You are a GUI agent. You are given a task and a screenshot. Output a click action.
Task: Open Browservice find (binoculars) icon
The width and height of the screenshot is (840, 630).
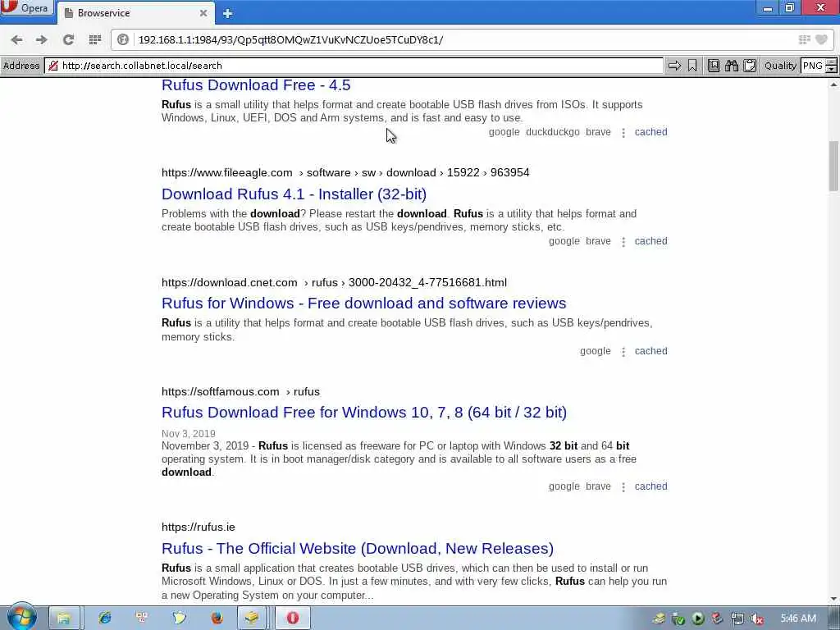pos(732,66)
